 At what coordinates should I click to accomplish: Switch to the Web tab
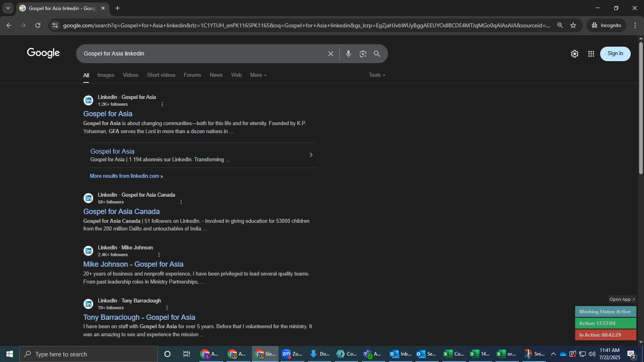236,75
